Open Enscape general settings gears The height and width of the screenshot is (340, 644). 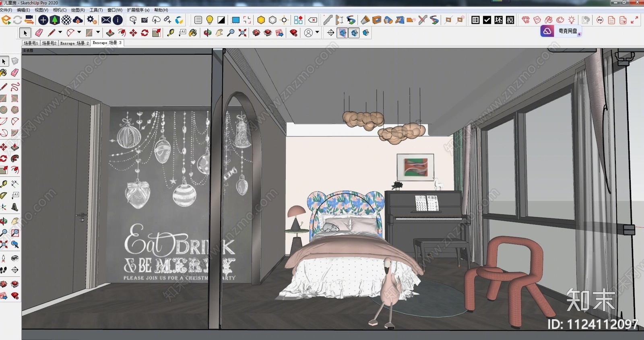[x=92, y=20]
